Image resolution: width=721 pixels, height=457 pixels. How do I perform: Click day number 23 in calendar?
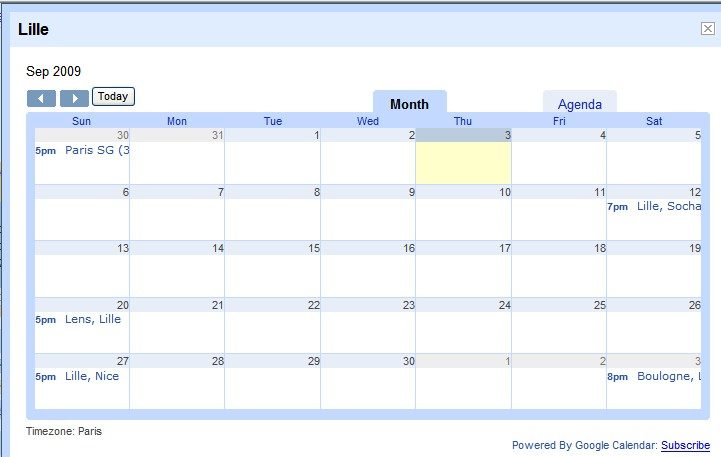[x=408, y=305]
